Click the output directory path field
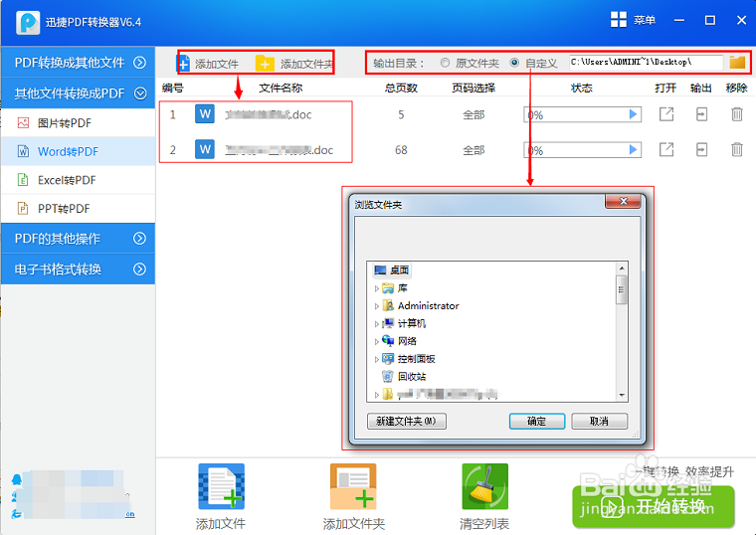Viewport: 756px width, 535px height. pyautogui.click(x=646, y=63)
